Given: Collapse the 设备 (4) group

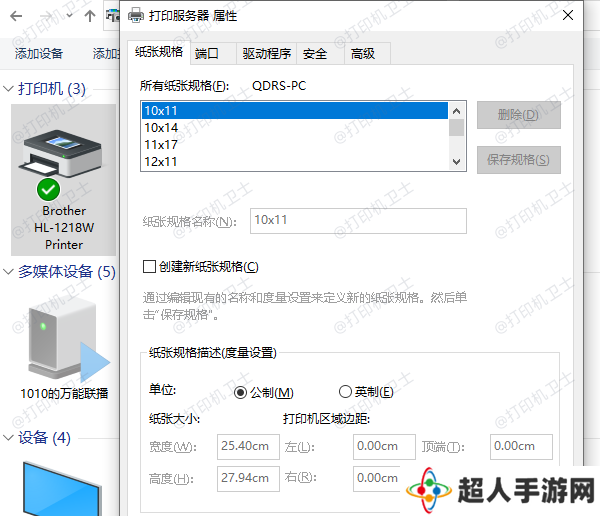Looking at the screenshot, I should coord(9,438).
